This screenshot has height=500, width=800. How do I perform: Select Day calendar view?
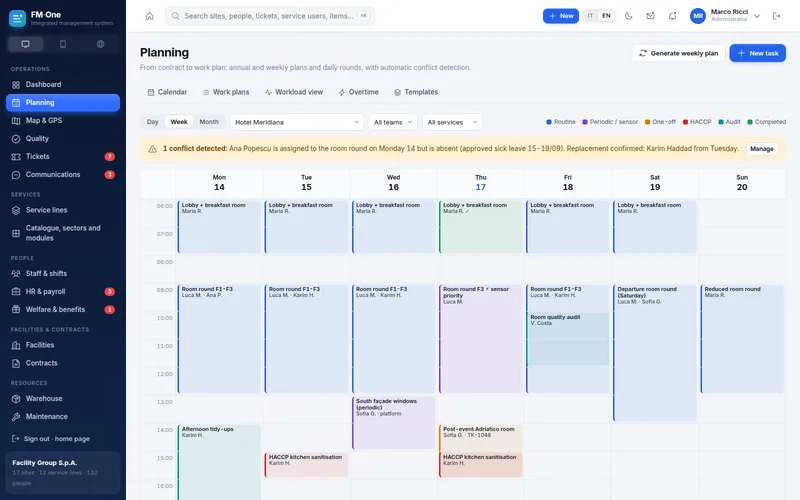click(153, 122)
